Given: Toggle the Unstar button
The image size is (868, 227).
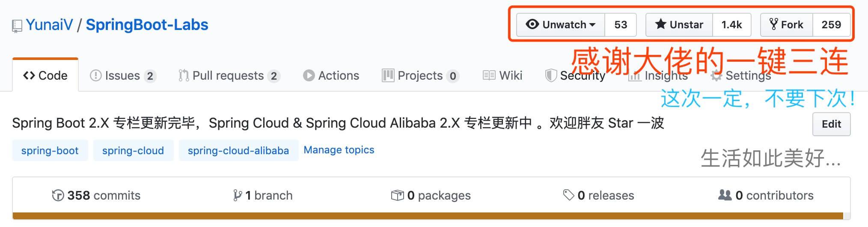Looking at the screenshot, I should point(679,25).
